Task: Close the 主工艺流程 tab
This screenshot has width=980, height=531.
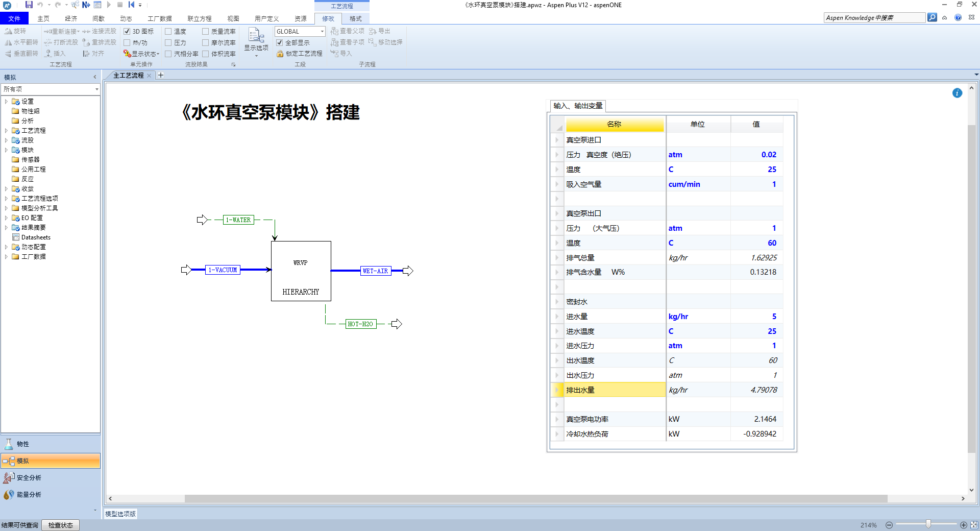Action: (149, 76)
